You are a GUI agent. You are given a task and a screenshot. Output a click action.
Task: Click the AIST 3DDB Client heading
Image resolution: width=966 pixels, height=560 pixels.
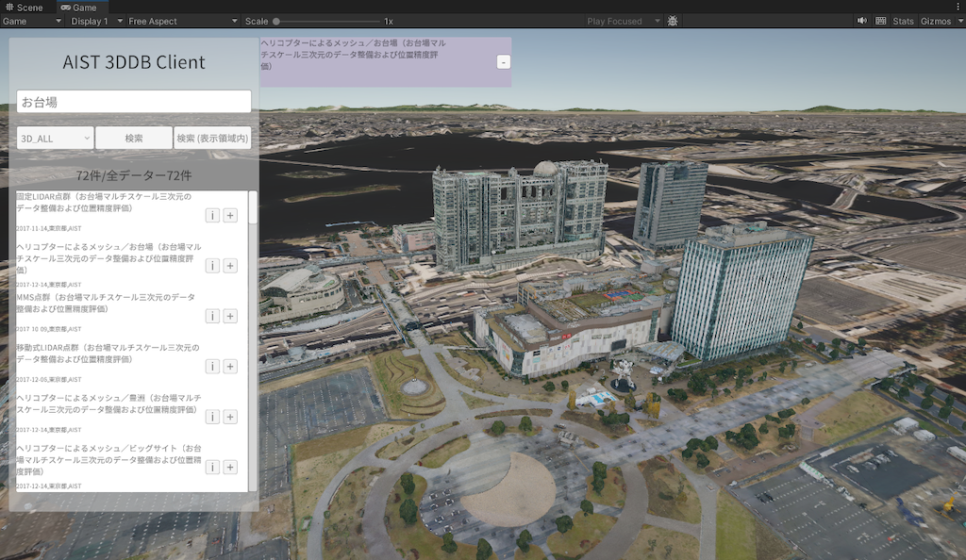pos(134,62)
